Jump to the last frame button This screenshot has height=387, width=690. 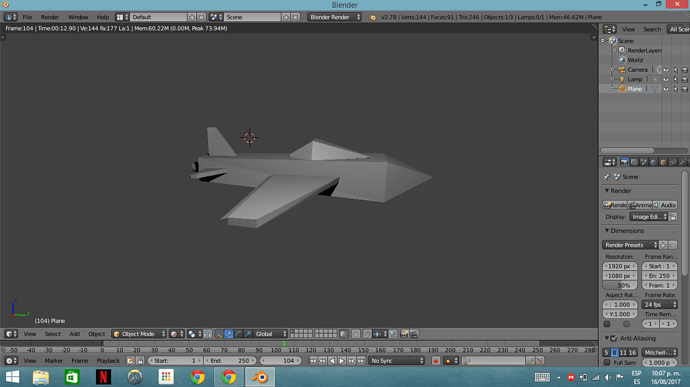[x=361, y=361]
